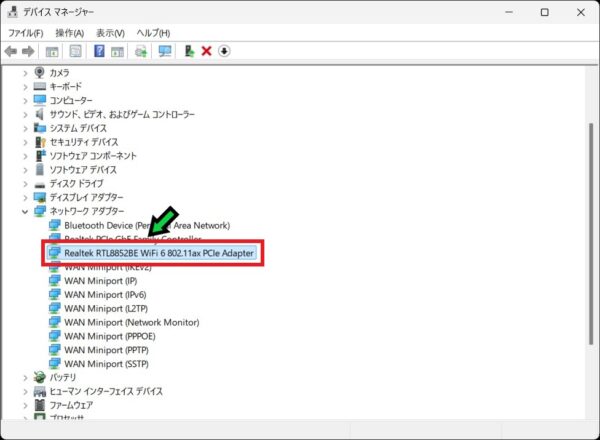The height and width of the screenshot is (440, 600).
Task: Collapse the ネットワーク アダプター category
Action: point(25,211)
